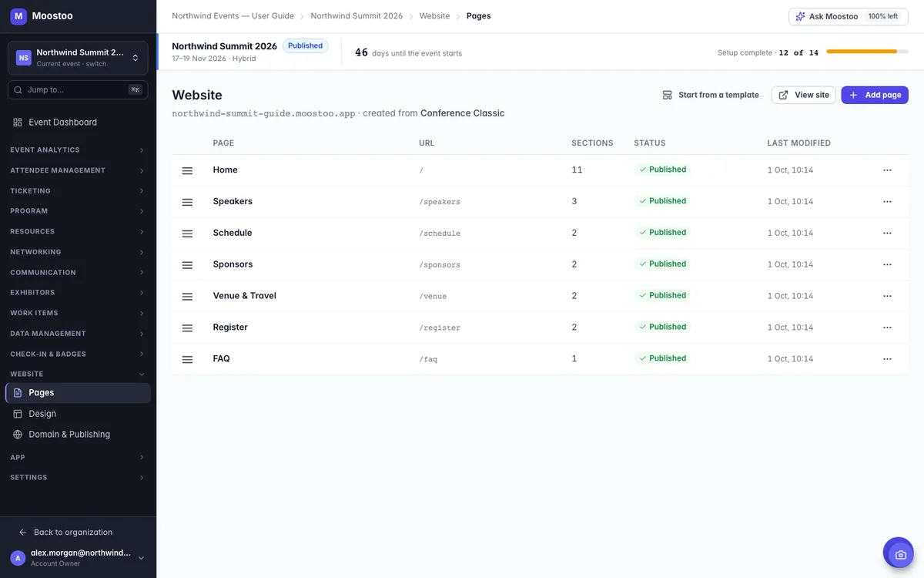Viewport: 924px width, 578px height.
Task: Click the drag handle for the Home page
Action: coord(187,170)
